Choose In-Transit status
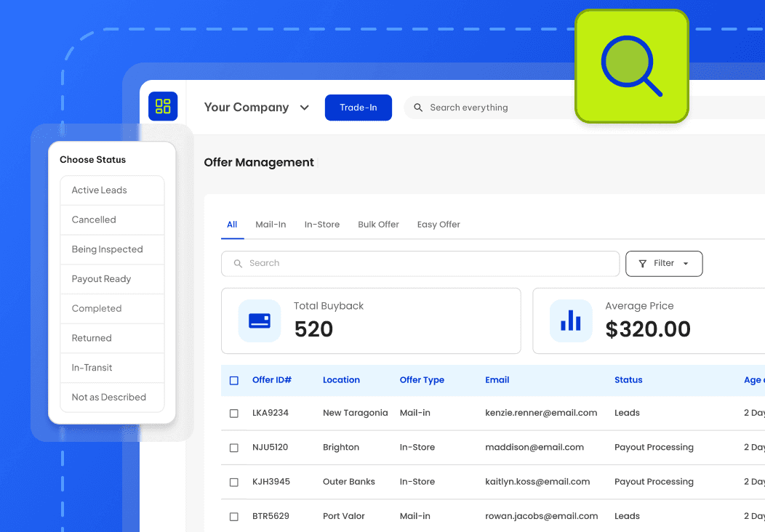 pos(112,368)
